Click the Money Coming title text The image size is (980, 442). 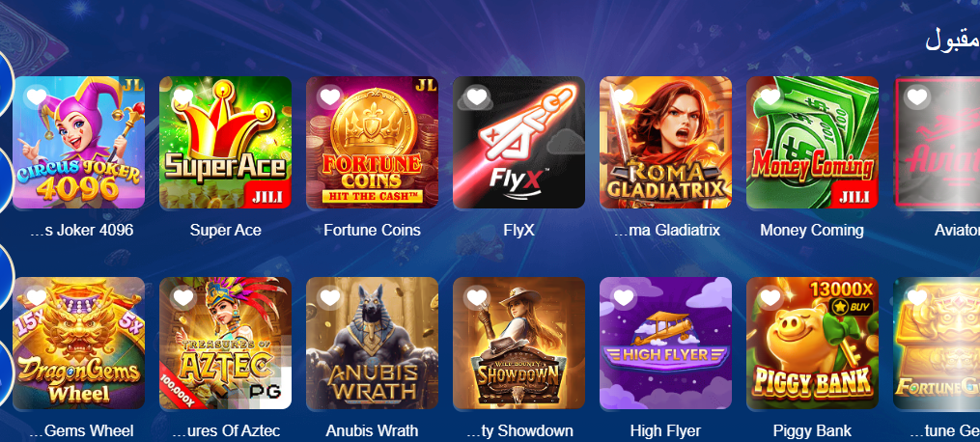(x=812, y=231)
